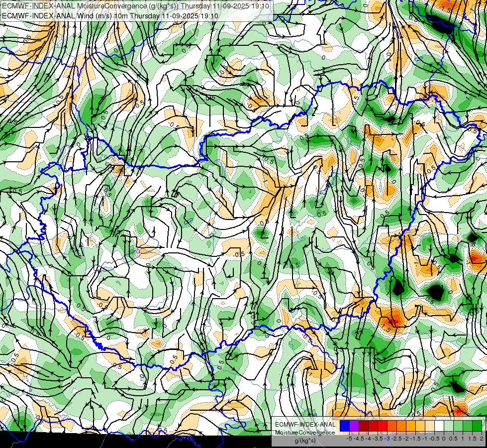The width and height of the screenshot is (487, 448).
Task: Click the palest green legend swatch
Action: 449,426
